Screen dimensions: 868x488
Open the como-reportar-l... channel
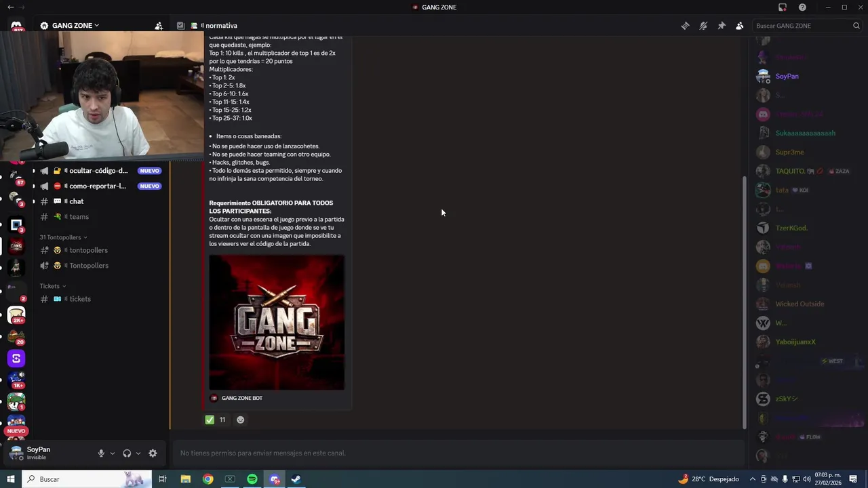pyautogui.click(x=100, y=186)
